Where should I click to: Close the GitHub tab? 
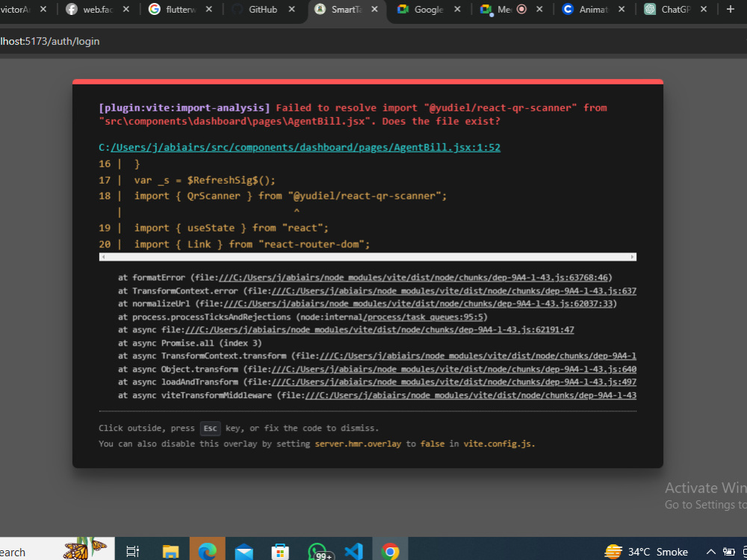[x=291, y=9]
